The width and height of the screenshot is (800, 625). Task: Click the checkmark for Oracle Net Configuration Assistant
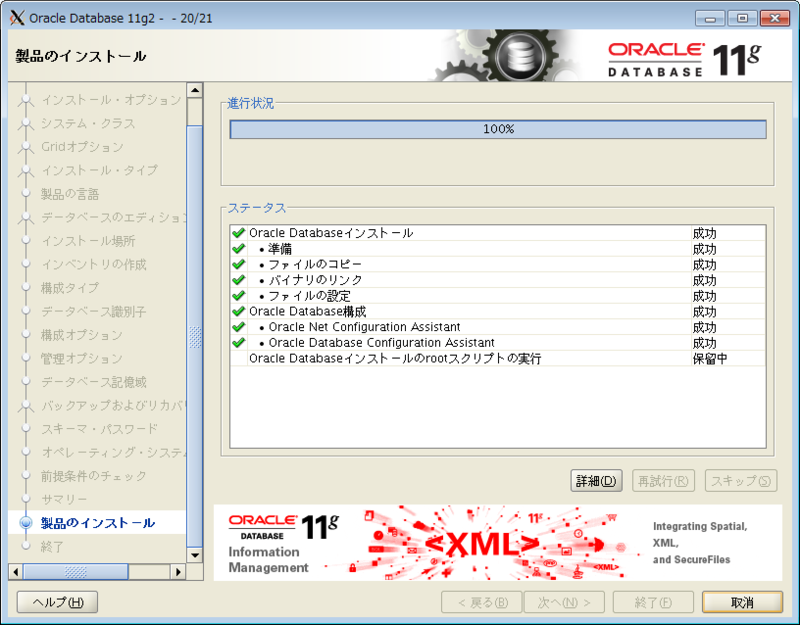(237, 327)
